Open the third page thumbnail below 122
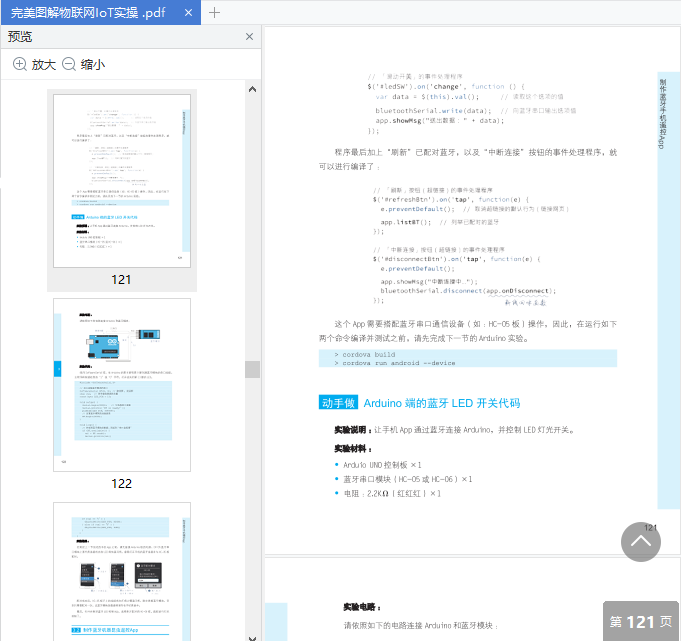 [122, 572]
